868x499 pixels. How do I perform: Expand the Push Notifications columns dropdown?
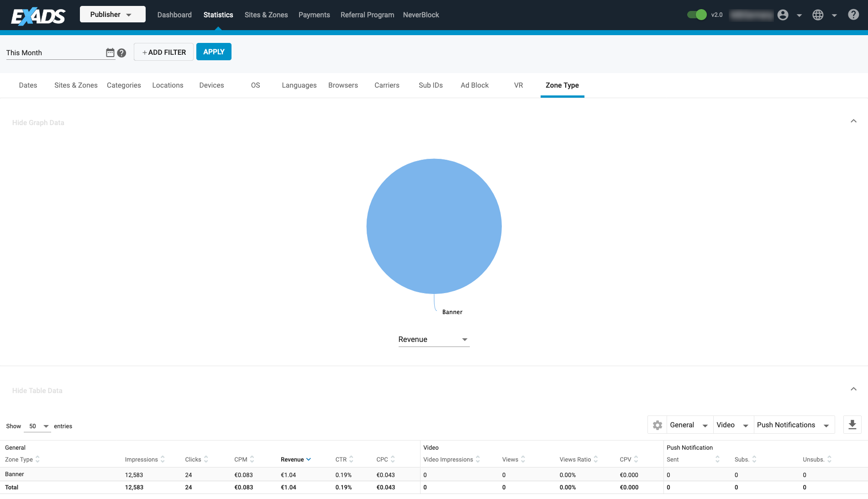coord(793,425)
